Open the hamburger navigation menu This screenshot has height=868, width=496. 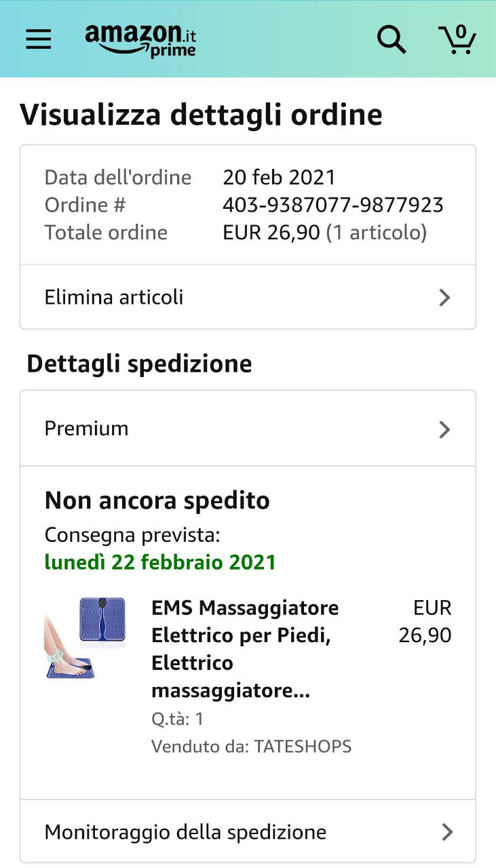(39, 39)
